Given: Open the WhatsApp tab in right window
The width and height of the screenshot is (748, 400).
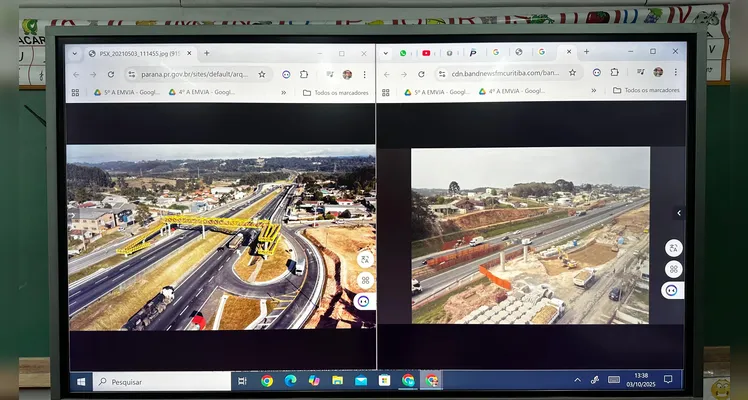Looking at the screenshot, I should [403, 52].
